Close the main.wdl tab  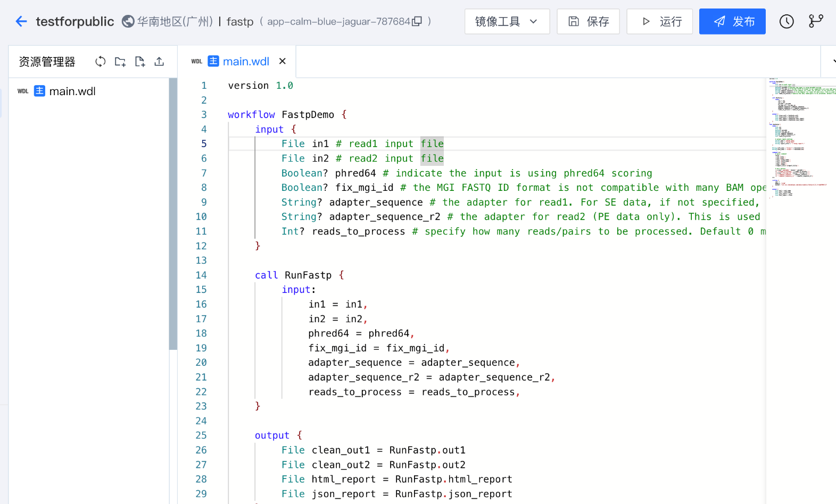(x=283, y=61)
